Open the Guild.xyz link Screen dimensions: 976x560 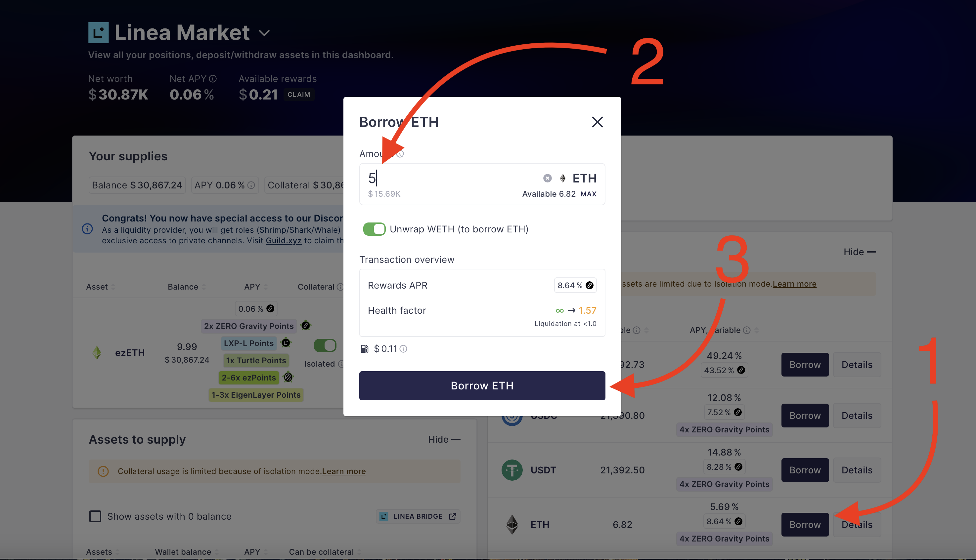284,240
